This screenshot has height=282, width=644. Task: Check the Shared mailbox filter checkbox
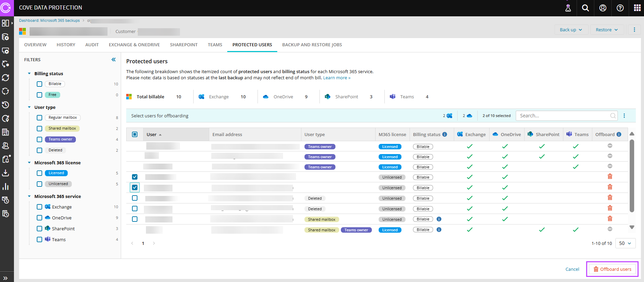(39, 129)
